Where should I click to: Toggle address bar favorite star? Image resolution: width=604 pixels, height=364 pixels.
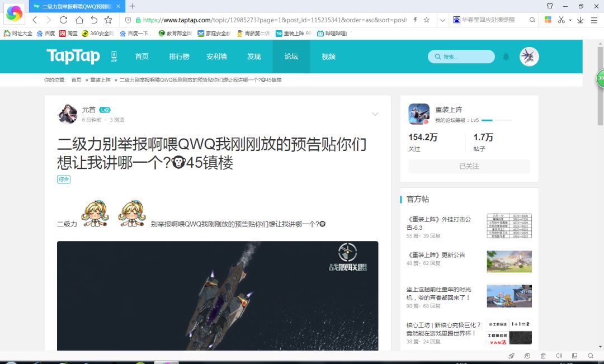coord(426,20)
